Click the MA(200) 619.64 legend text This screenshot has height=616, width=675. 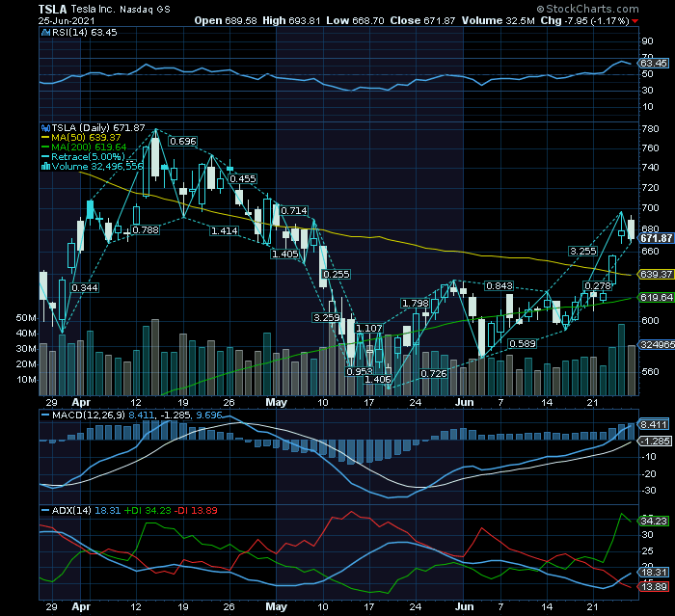pyautogui.click(x=89, y=147)
